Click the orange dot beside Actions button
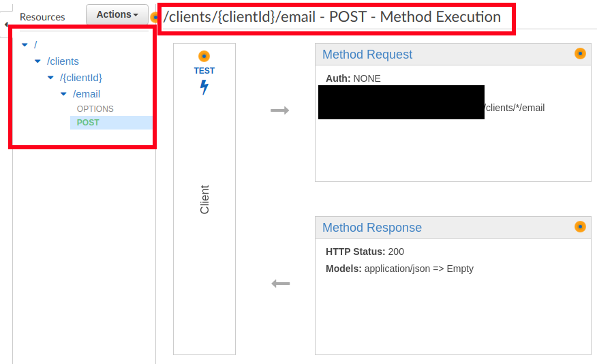Image resolution: width=597 pixels, height=364 pixels. tap(154, 17)
